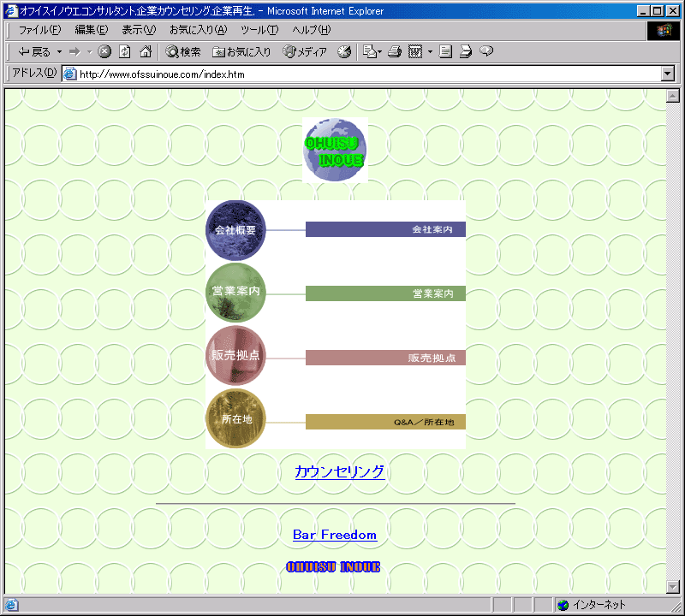Click the OHUISU INOUE globe logo
Image resolution: width=685 pixels, height=616 pixels.
pyautogui.click(x=335, y=150)
